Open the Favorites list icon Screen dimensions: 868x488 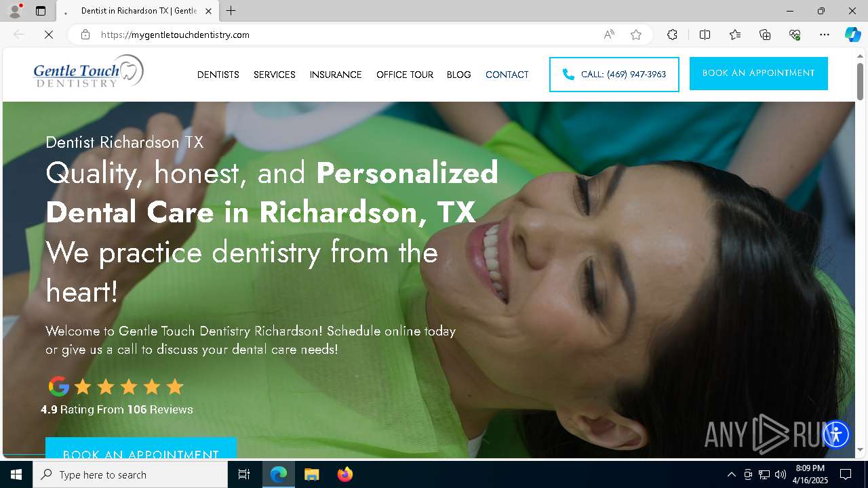pos(735,35)
